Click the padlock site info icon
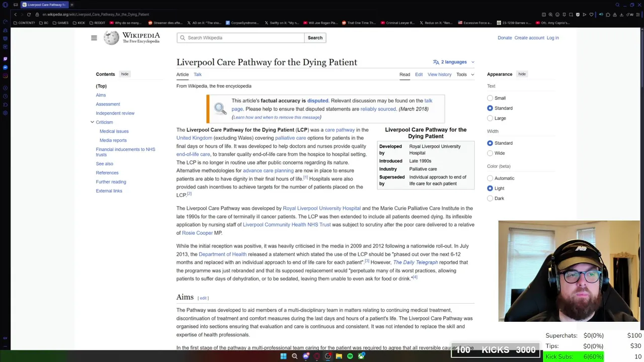Image resolution: width=644 pixels, height=362 pixels. click(x=37, y=15)
